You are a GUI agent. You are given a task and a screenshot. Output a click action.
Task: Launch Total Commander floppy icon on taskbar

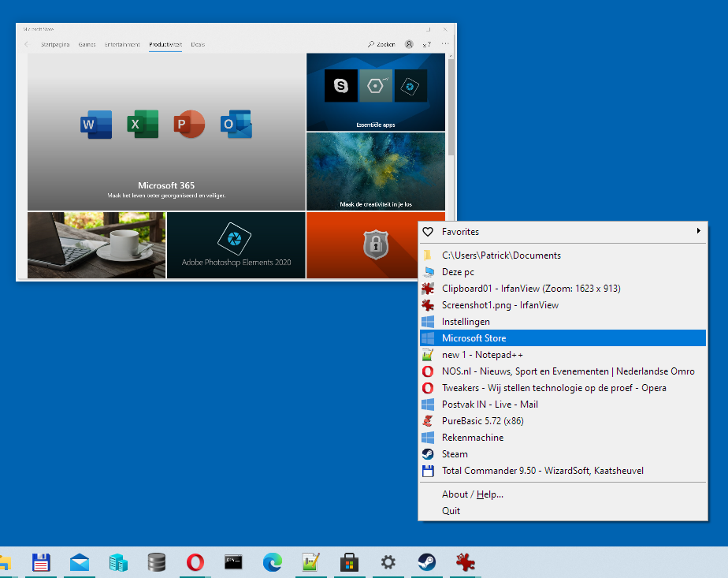click(x=41, y=562)
